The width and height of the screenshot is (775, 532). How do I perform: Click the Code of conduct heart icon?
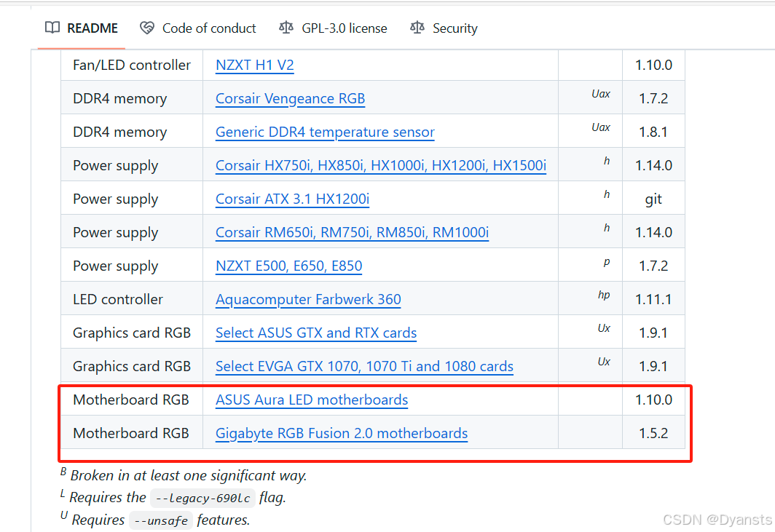pyautogui.click(x=147, y=28)
